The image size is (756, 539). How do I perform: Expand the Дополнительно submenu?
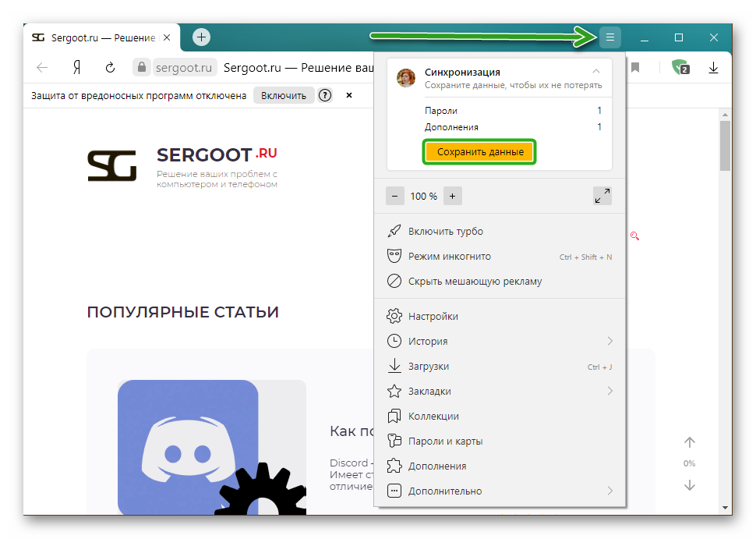(609, 491)
